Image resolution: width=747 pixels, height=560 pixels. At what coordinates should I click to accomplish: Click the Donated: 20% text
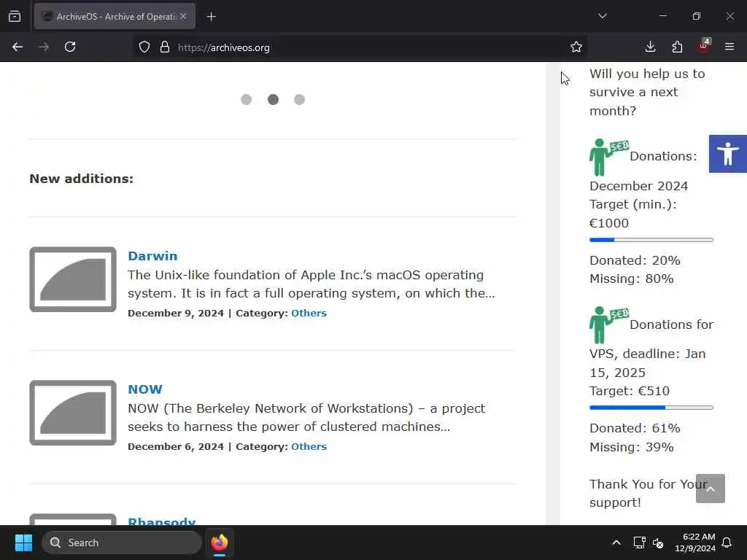pos(635,260)
